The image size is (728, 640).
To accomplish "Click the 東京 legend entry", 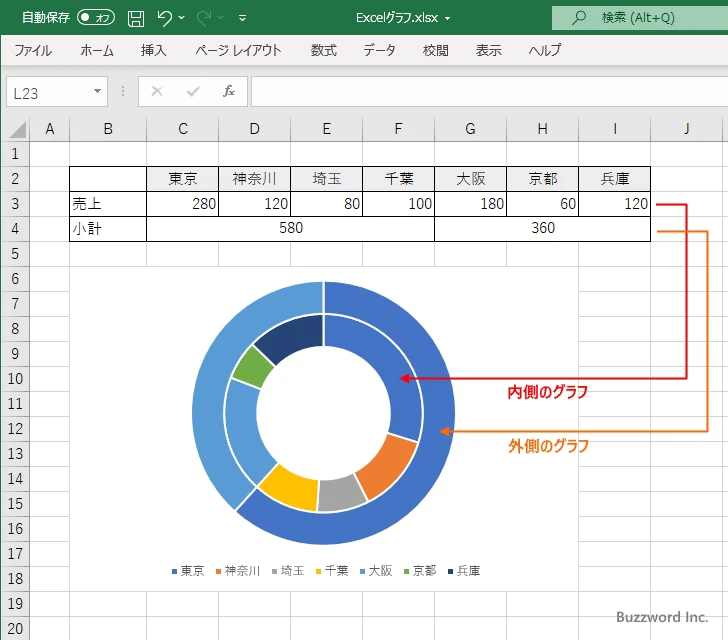I will [188, 571].
